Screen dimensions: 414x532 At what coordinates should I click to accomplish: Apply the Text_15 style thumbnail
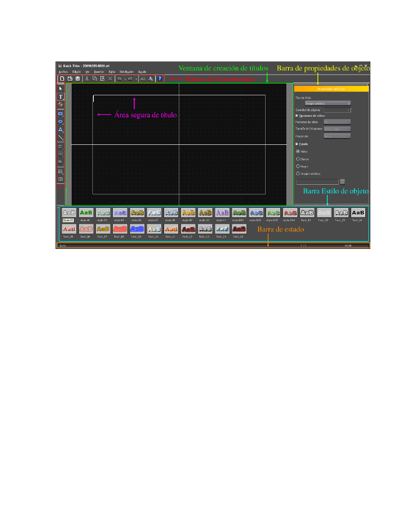tap(239, 229)
